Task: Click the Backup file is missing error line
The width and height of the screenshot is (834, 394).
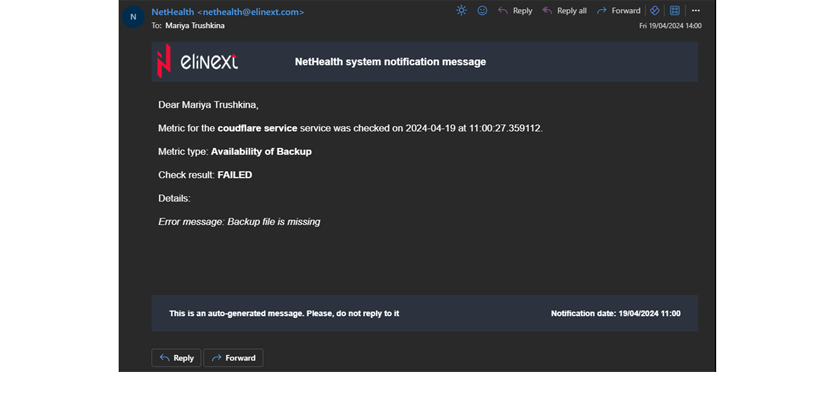Action: (x=239, y=222)
